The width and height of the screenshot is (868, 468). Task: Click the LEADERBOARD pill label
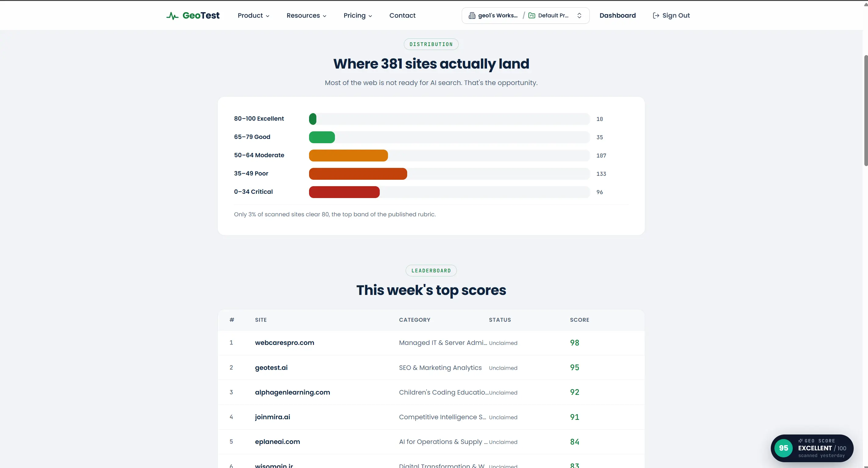click(431, 271)
